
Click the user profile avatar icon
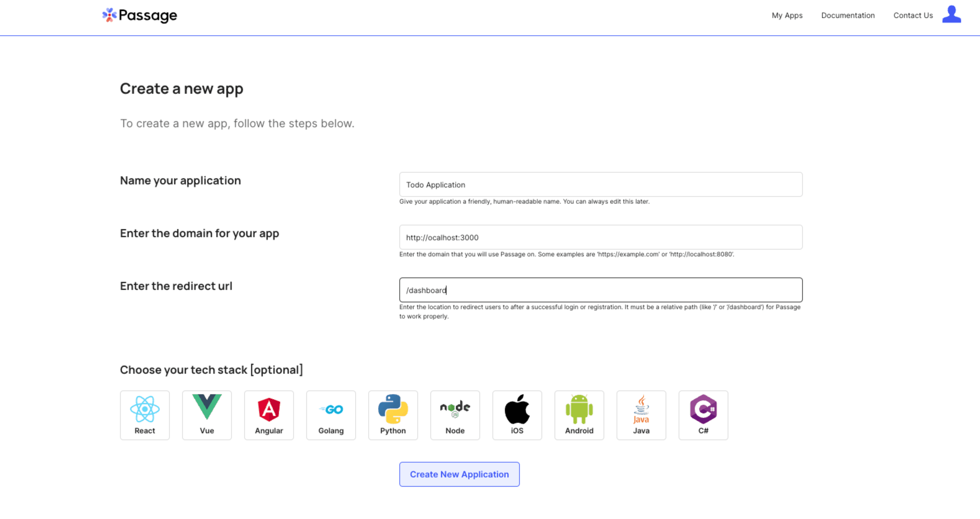pyautogui.click(x=951, y=14)
